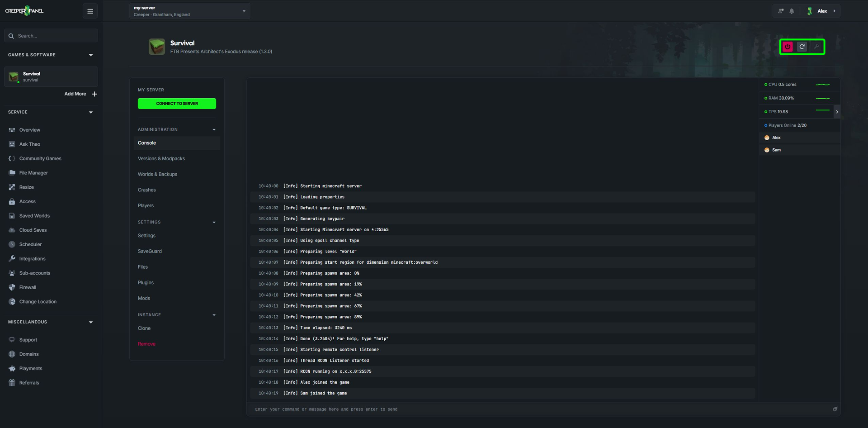The image size is (868, 428).
Task: Collapse the Service section
Action: [91, 112]
